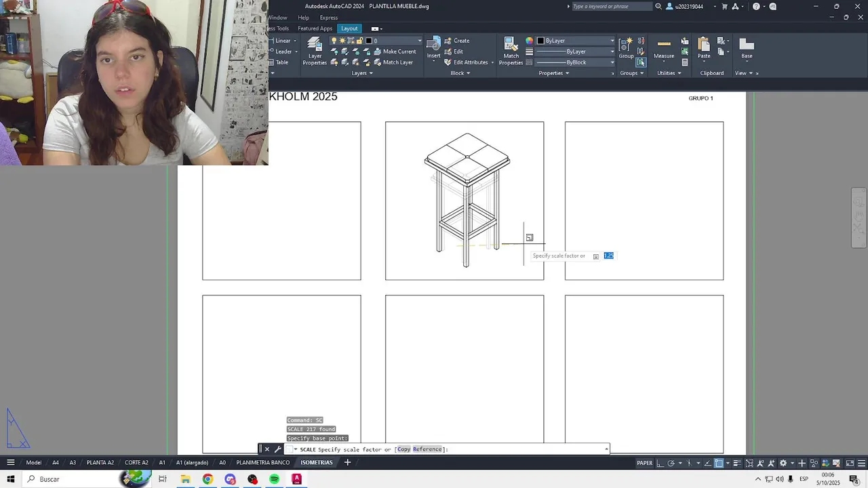Toggle Lineweight display in status bar
This screenshot has width=868, height=488.
[x=738, y=463]
